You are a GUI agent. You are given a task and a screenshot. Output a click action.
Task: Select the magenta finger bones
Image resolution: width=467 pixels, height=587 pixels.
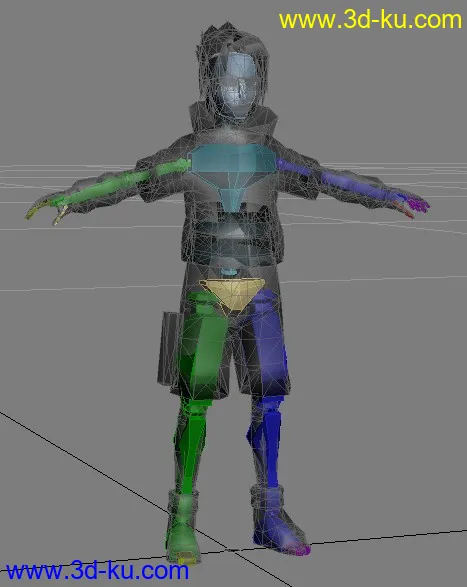click(419, 206)
